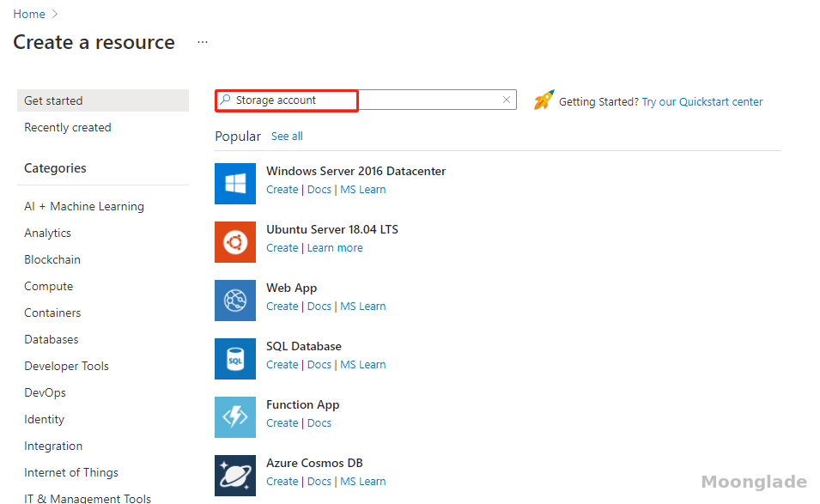Open Try our Quickstart center link
The height and width of the screenshot is (504, 820).
click(702, 101)
